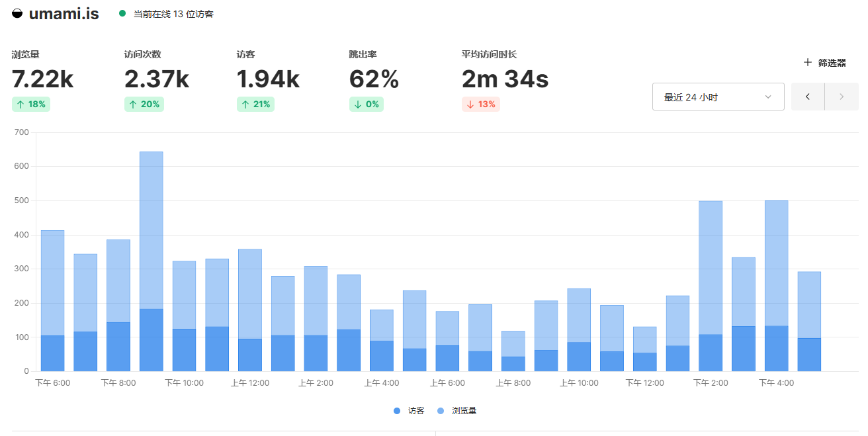Click the 当前在线 13 位访客 text
Image resolution: width=868 pixels, height=436 pixels.
[x=173, y=14]
